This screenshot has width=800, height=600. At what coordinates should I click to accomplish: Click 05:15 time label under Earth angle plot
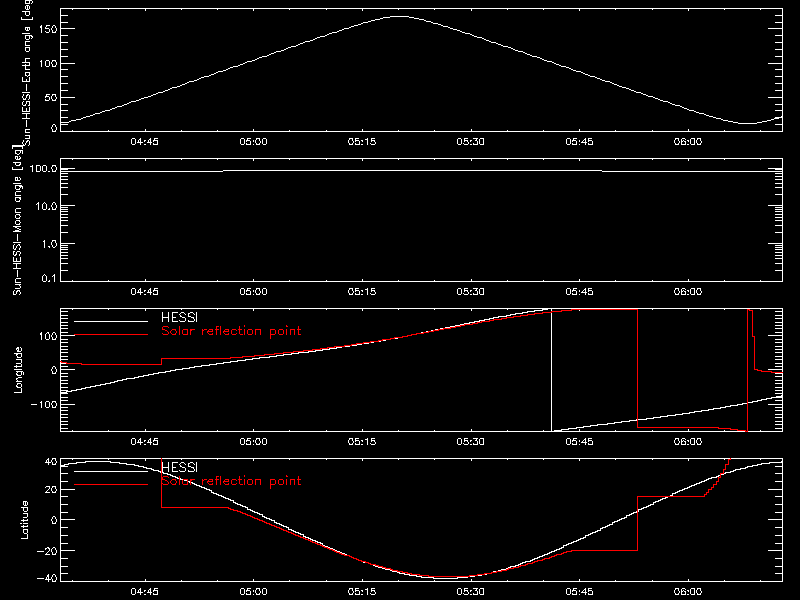tap(362, 141)
